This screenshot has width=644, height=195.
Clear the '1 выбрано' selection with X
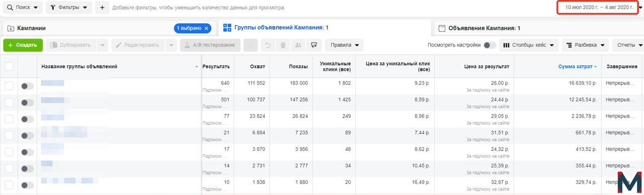coord(206,29)
